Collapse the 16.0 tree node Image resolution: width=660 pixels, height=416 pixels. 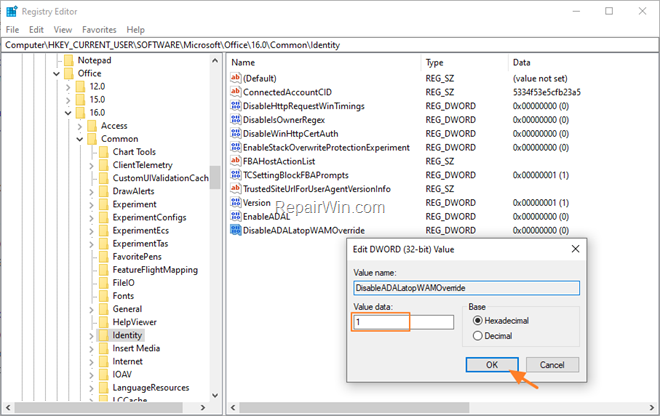(x=68, y=113)
